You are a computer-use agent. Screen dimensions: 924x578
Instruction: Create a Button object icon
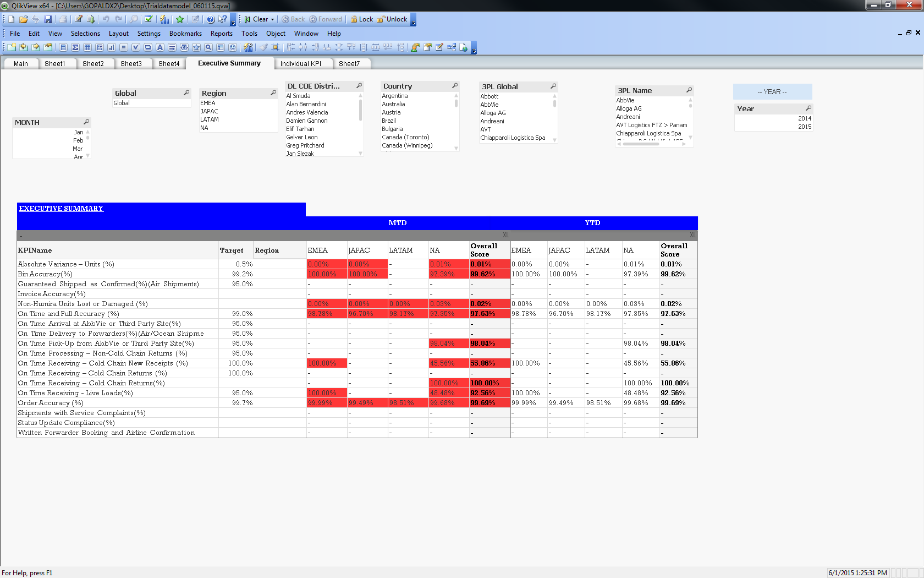(x=148, y=47)
